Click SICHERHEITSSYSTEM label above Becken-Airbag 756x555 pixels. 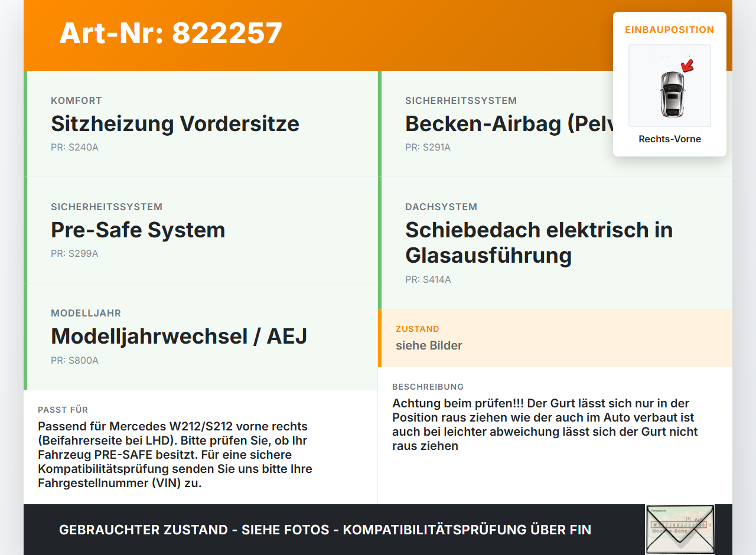461,101
